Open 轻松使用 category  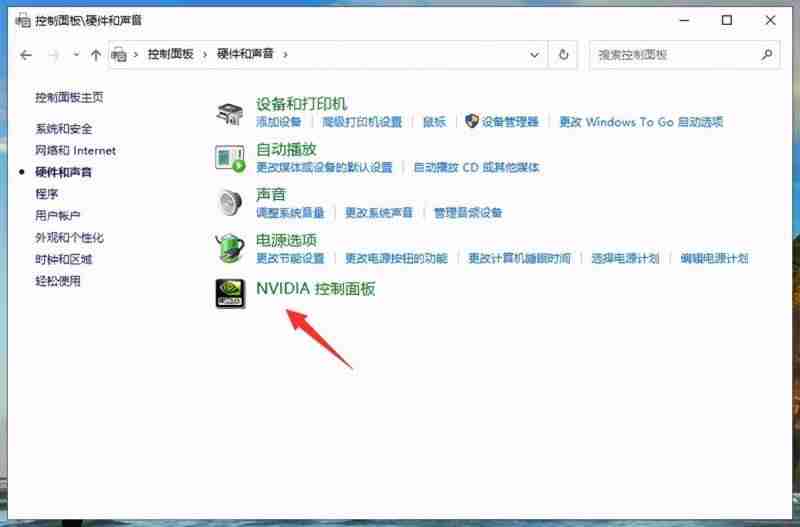click(x=58, y=281)
